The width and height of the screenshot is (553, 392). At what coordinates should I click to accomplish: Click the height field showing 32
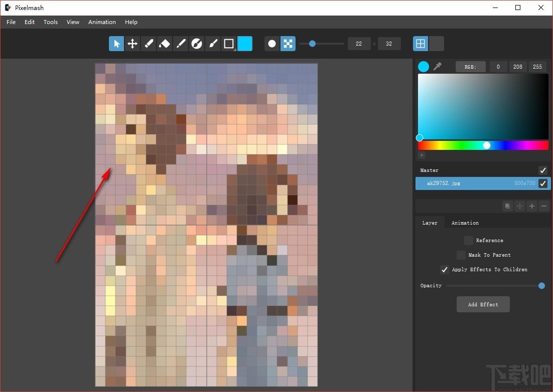point(389,44)
